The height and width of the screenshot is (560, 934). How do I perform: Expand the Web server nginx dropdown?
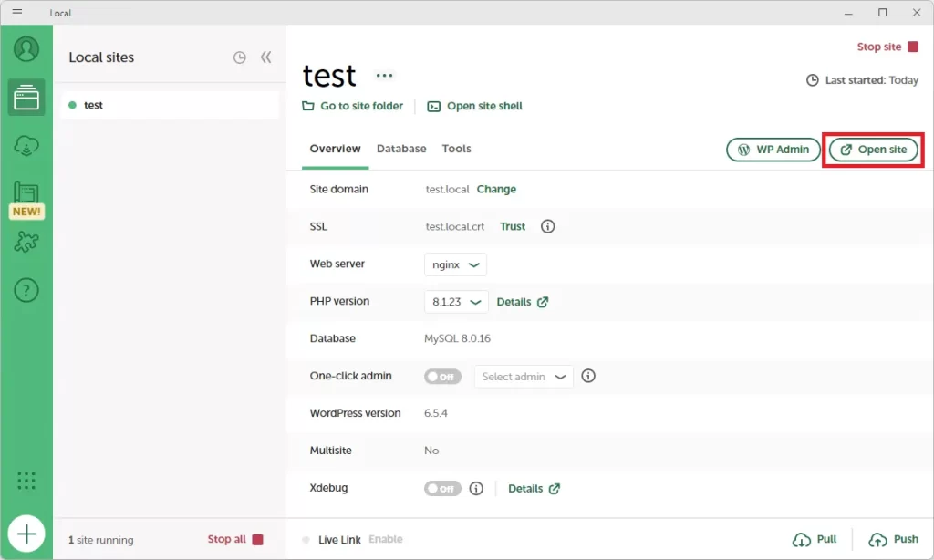point(455,264)
